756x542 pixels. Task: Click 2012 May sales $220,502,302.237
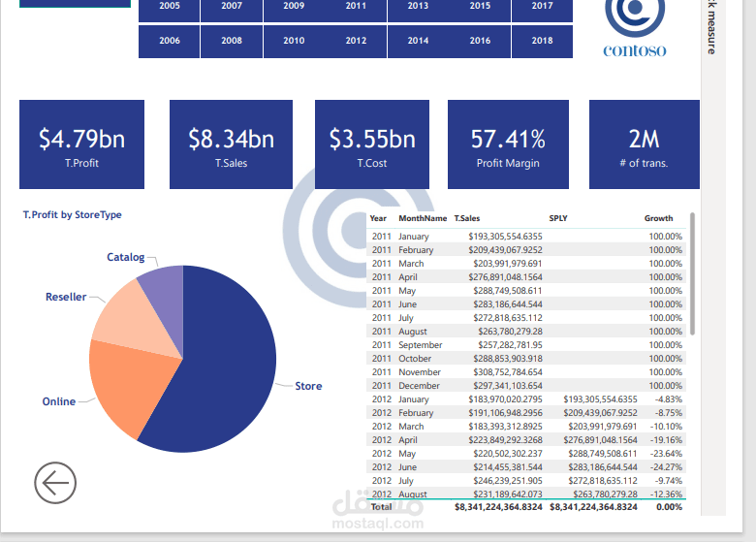(508, 453)
